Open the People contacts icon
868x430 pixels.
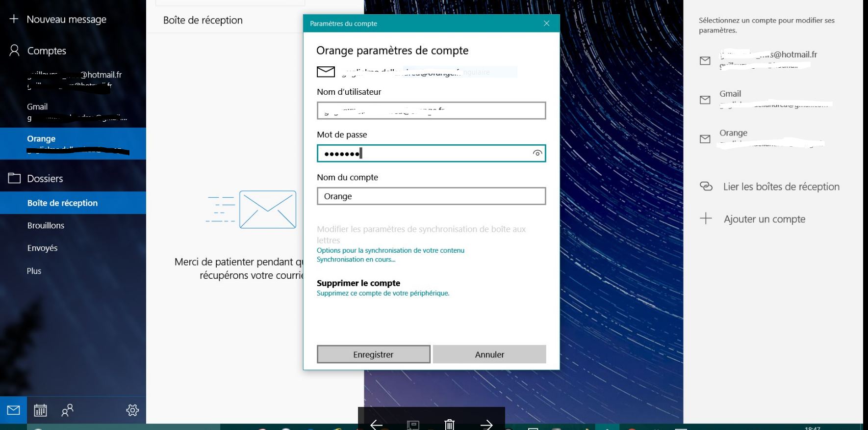[67, 410]
